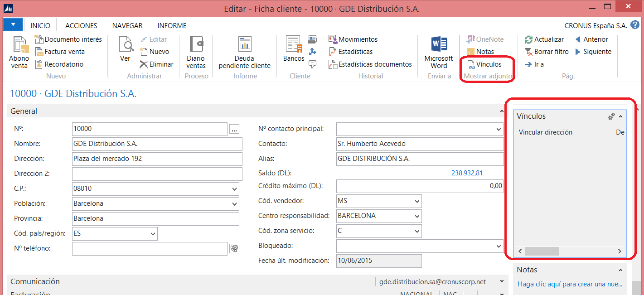Send the customer card to Microsoft Word
This screenshot has height=295, width=644.
click(x=438, y=51)
